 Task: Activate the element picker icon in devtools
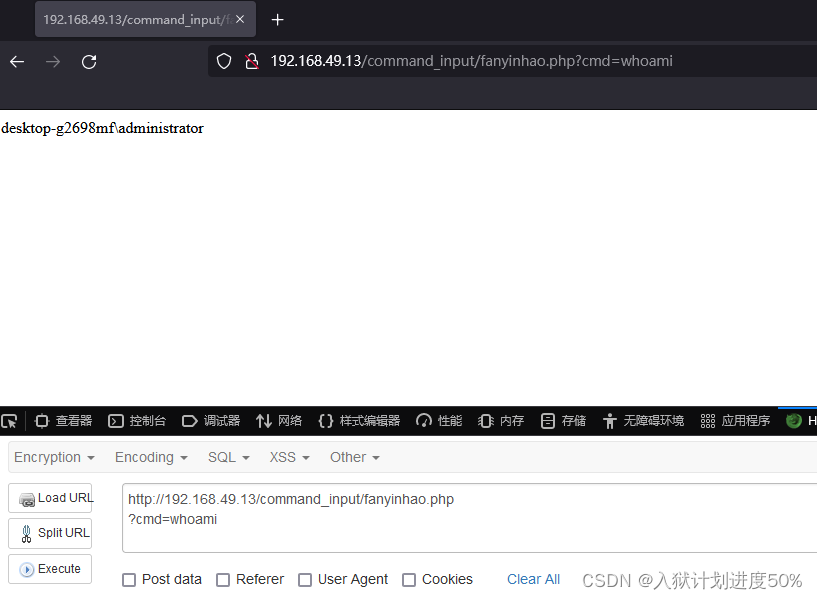[9, 421]
